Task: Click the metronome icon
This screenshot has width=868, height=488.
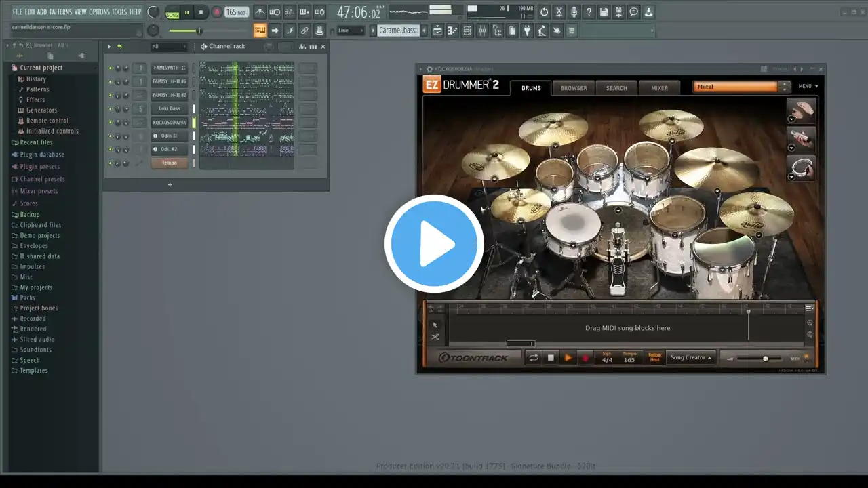Action: pos(260,12)
